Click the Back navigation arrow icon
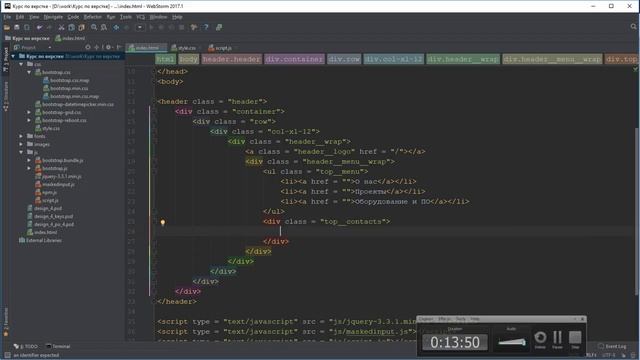The width and height of the screenshot is (640, 360). point(116,27)
